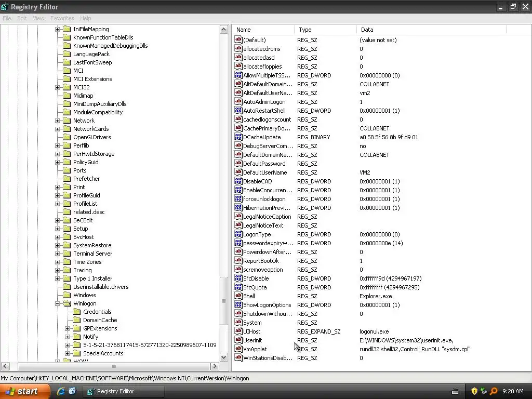
Task: Click the Shell value string icon
Action: 238,296
